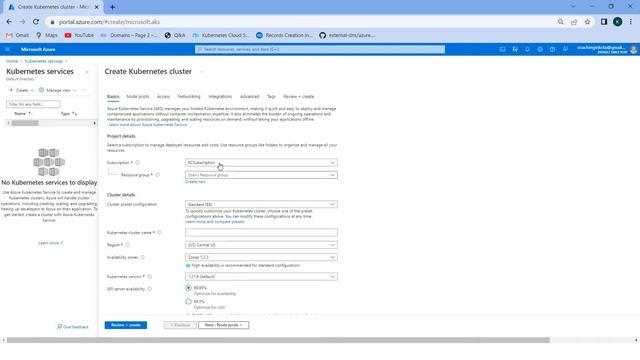Open Learn more about Azure Kubernetes Service link

[x=148, y=124]
